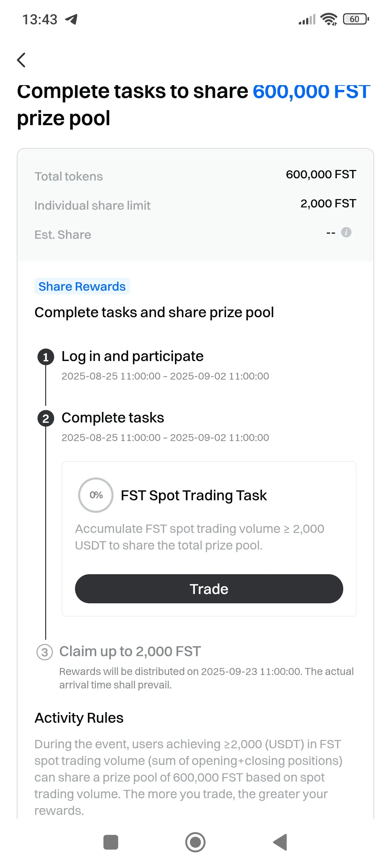Tap the location arrow in status bar
This screenshot has height=868, width=391.
coord(71,19)
